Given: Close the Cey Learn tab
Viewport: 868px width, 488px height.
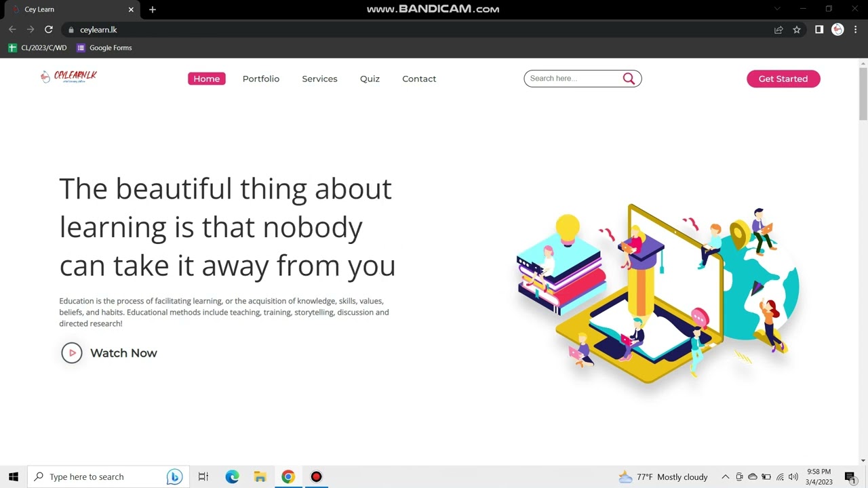Looking at the screenshot, I should tap(131, 9).
